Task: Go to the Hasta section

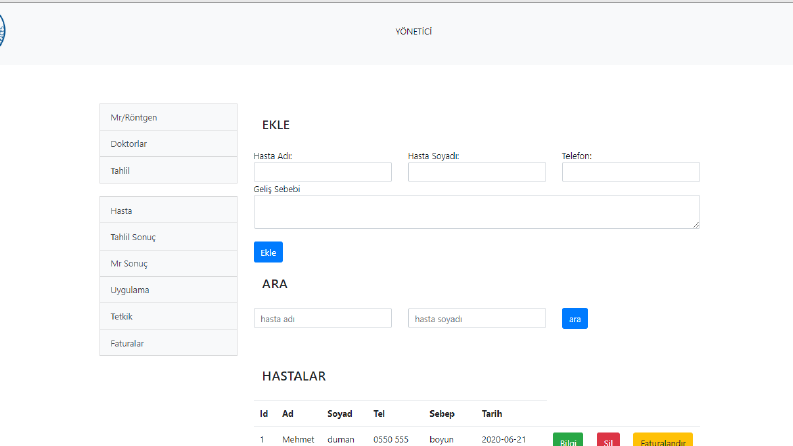Action: [168, 210]
